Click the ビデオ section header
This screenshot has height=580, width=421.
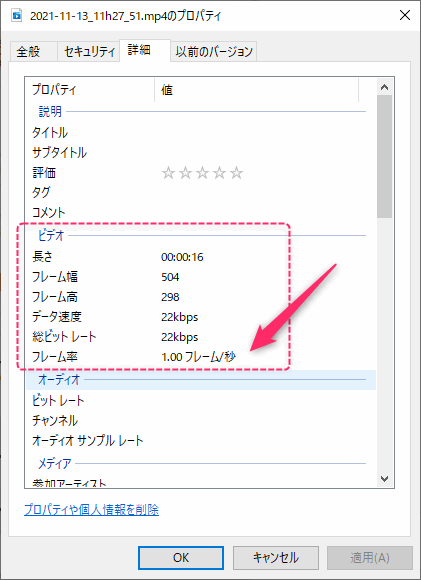tap(51, 235)
